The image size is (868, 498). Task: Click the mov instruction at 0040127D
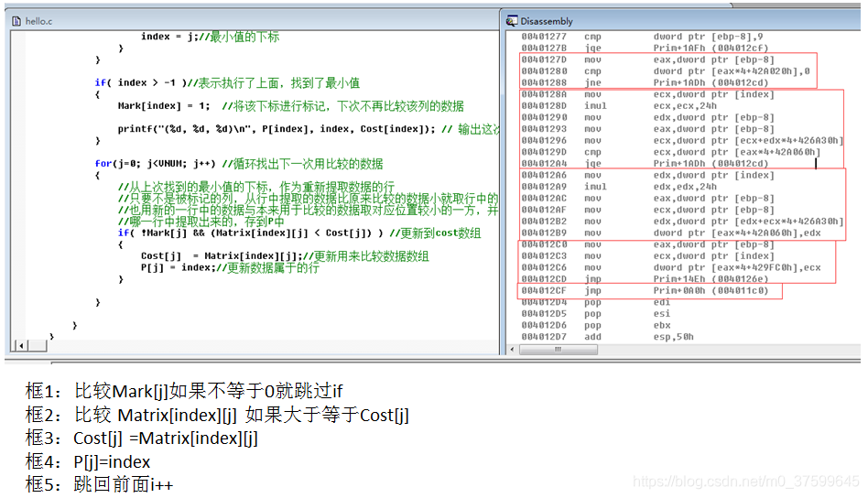pyautogui.click(x=647, y=60)
